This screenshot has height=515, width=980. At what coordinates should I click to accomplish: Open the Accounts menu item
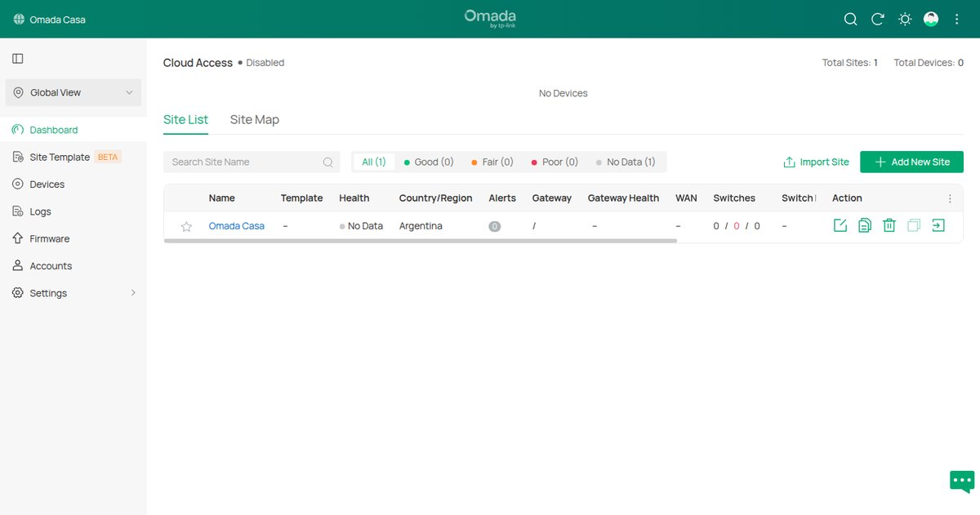(51, 266)
